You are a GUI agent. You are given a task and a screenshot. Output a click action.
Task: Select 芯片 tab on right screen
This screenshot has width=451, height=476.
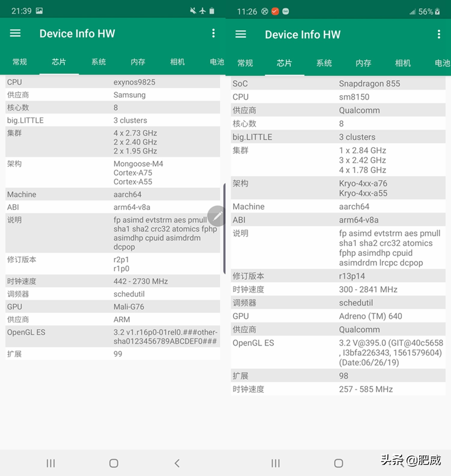click(284, 63)
